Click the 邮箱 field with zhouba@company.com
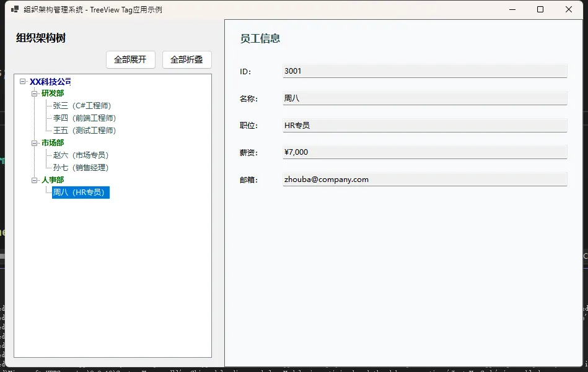Image resolution: width=588 pixels, height=372 pixels. (424, 180)
